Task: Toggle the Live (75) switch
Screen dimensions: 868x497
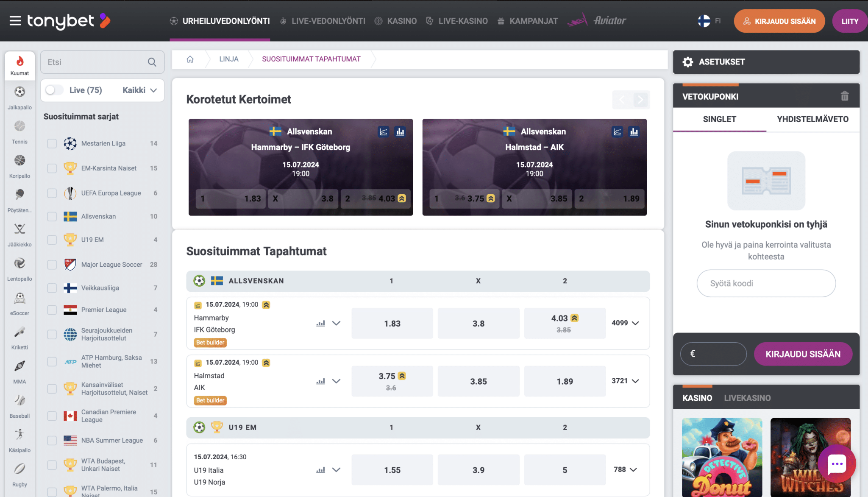Action: pyautogui.click(x=54, y=90)
